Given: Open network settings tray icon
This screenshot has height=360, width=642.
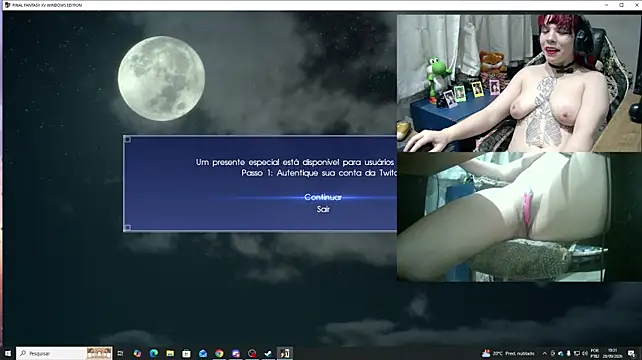Looking at the screenshot, I should [x=576, y=353].
